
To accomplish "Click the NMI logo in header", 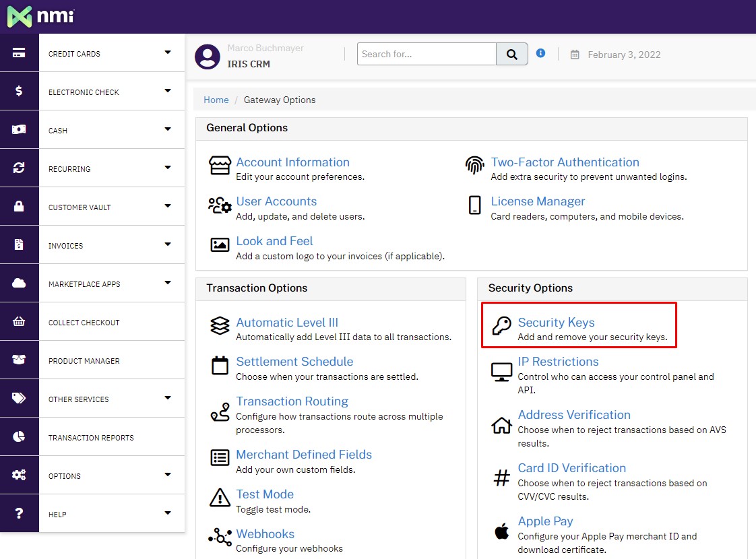I will [41, 16].
